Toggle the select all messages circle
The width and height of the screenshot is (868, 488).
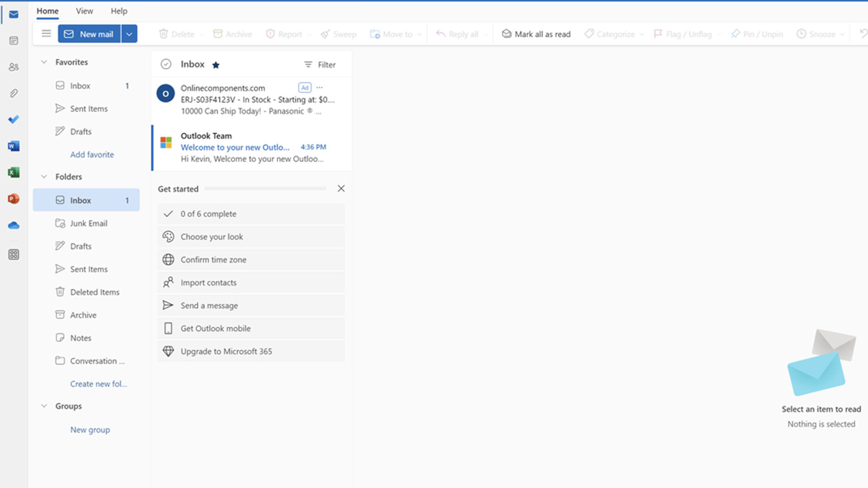(x=166, y=64)
